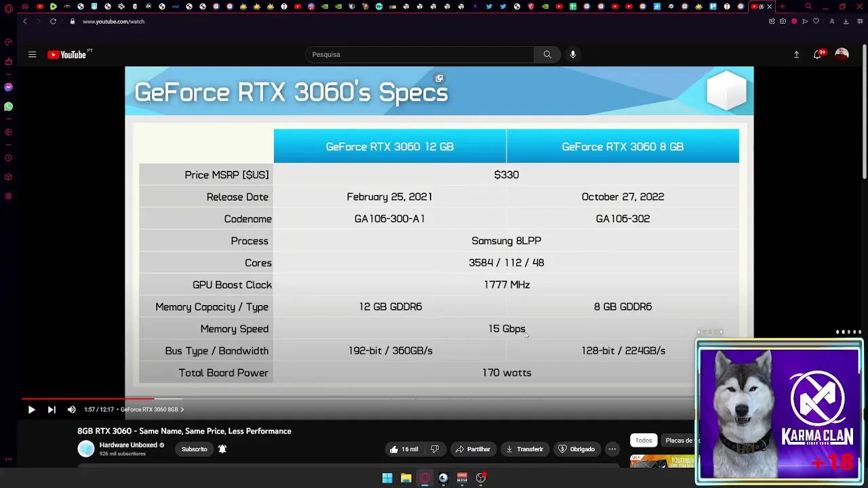Click 'October 27, 2022' release date
Viewport: 868px width, 488px height.
(623, 197)
